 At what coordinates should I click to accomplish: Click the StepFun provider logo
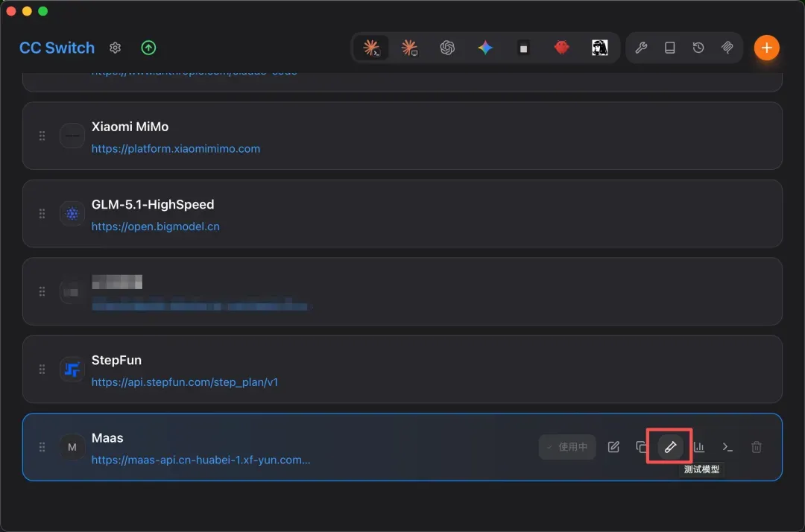point(72,370)
